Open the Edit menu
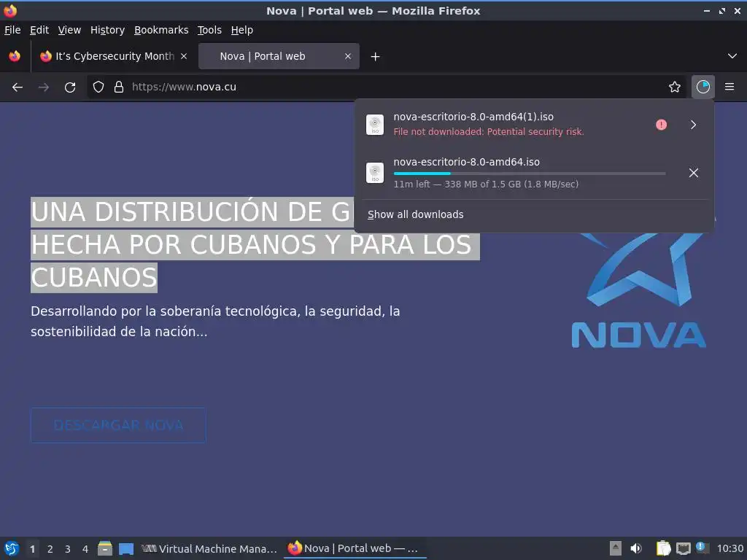This screenshot has width=747, height=560. click(39, 30)
